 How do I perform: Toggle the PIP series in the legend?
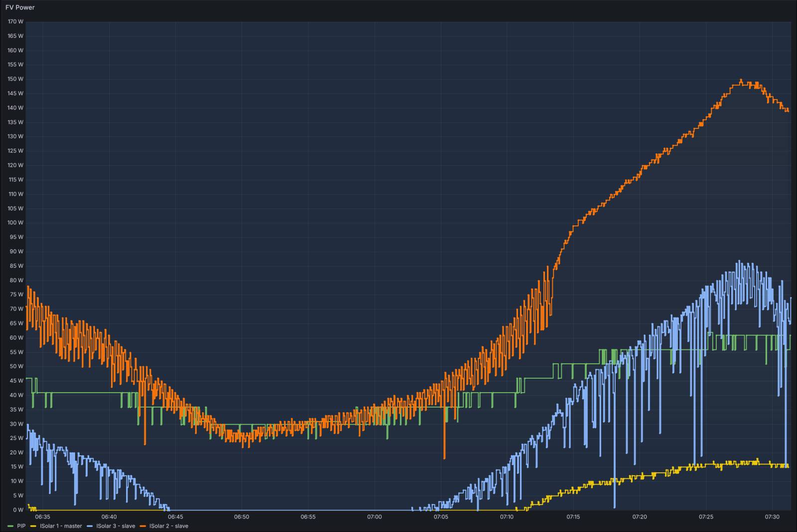click(x=21, y=526)
